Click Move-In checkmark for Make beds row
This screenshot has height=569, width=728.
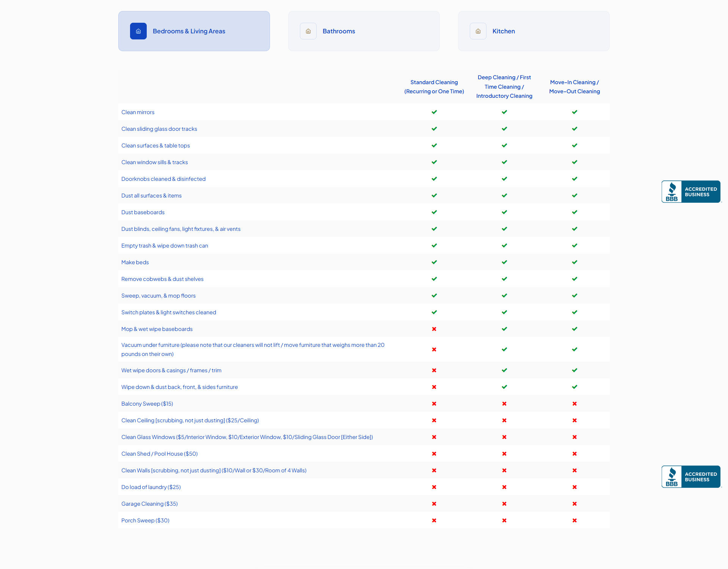(x=574, y=262)
